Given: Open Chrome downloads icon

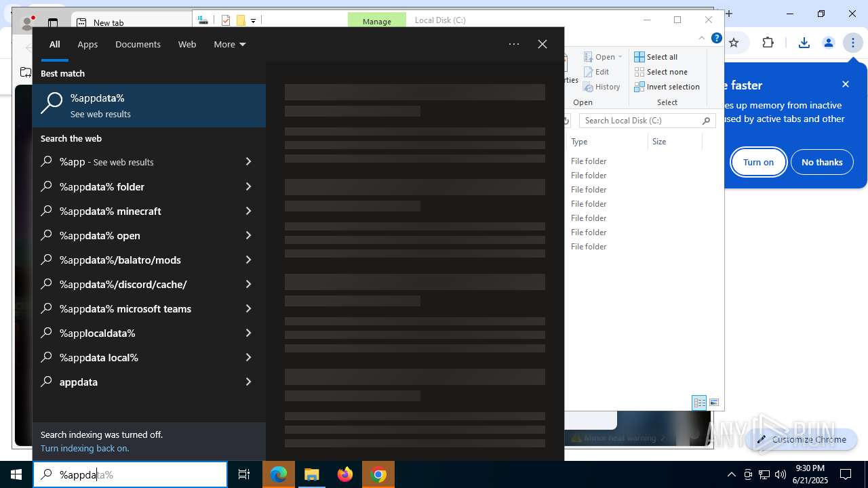Looking at the screenshot, I should coord(804,43).
